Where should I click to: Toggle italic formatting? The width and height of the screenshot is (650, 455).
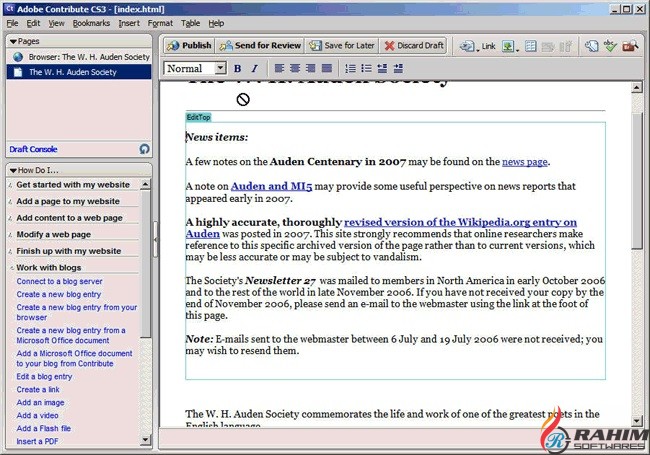point(254,68)
